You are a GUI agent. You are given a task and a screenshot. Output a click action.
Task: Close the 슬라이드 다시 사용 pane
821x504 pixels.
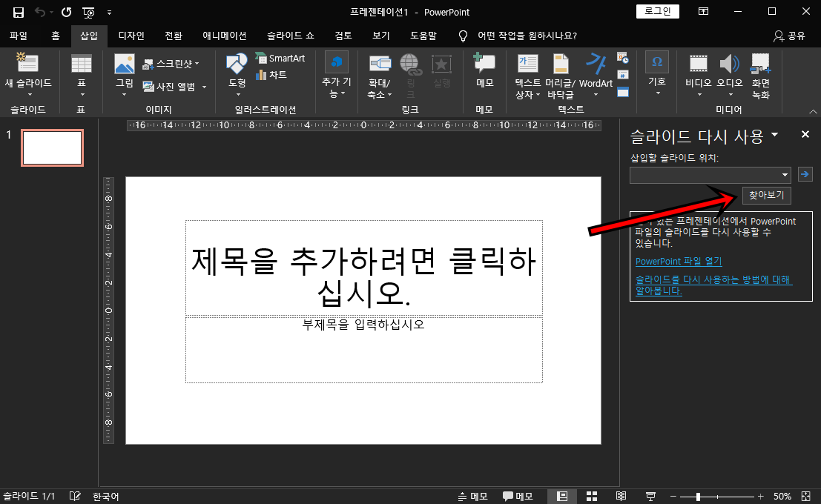click(x=805, y=134)
